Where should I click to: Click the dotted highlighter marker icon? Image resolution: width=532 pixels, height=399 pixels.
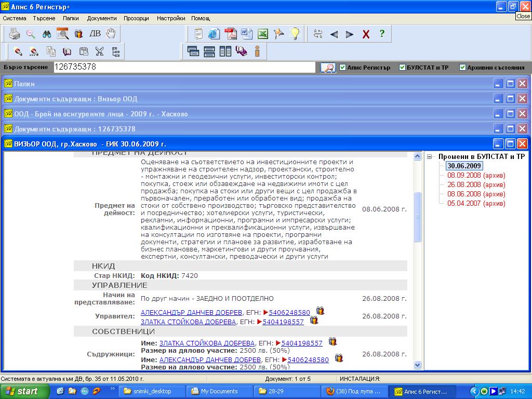click(x=34, y=51)
